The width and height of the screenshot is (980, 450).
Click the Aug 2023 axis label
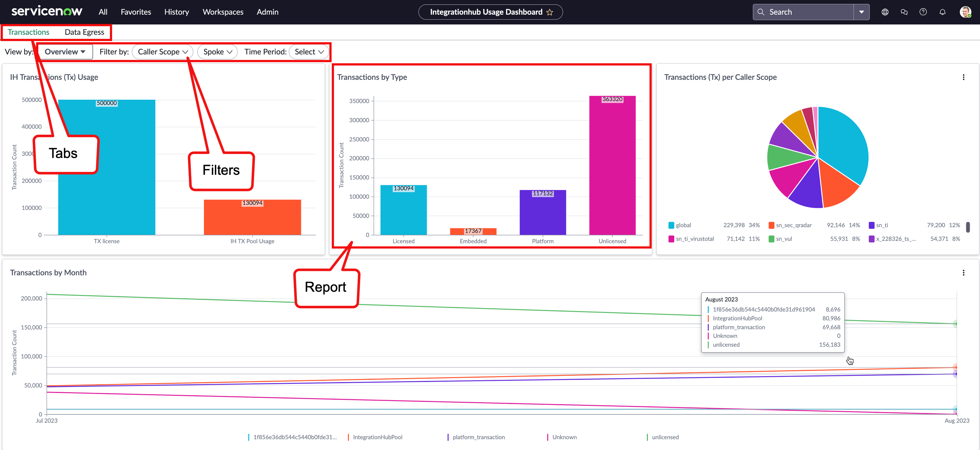(x=957, y=421)
